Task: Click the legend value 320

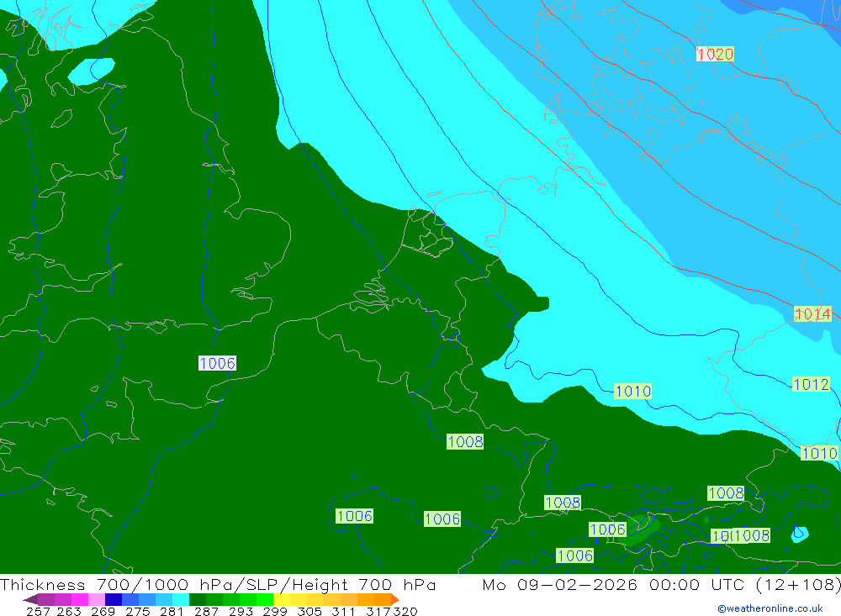Action: pyautogui.click(x=405, y=612)
